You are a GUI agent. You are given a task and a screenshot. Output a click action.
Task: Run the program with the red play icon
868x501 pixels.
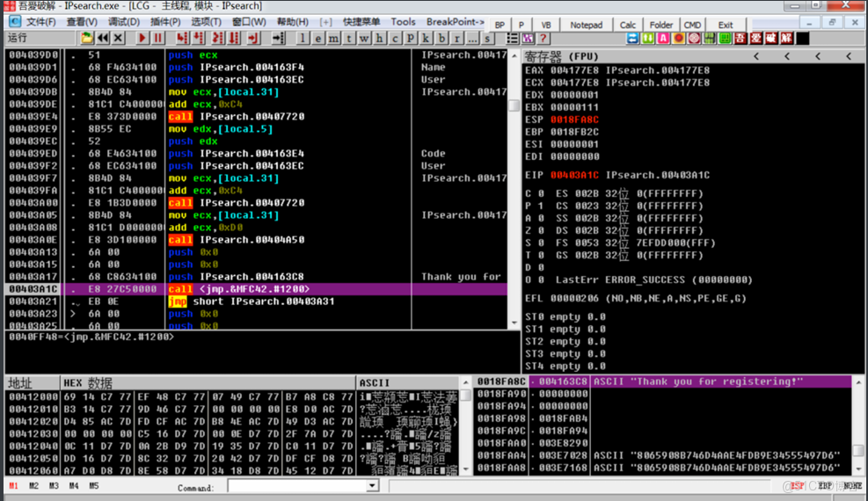pyautogui.click(x=142, y=38)
